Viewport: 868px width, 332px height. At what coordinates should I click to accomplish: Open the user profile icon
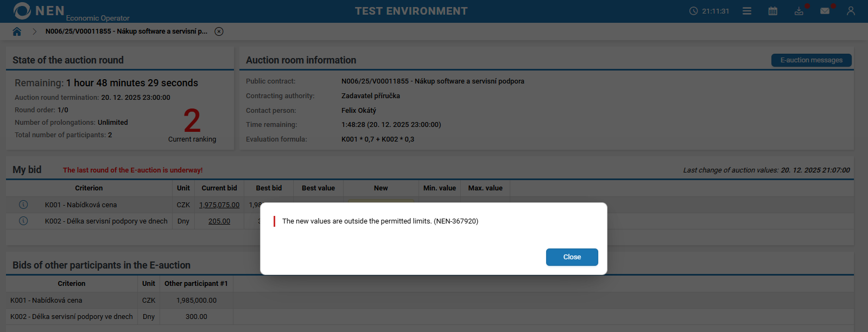tap(851, 11)
